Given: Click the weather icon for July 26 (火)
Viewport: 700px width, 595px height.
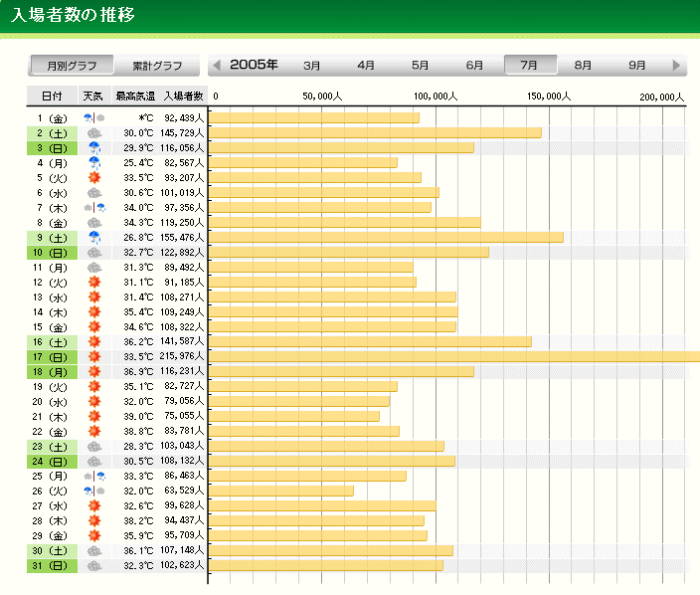Looking at the screenshot, I should pyautogui.click(x=94, y=491).
